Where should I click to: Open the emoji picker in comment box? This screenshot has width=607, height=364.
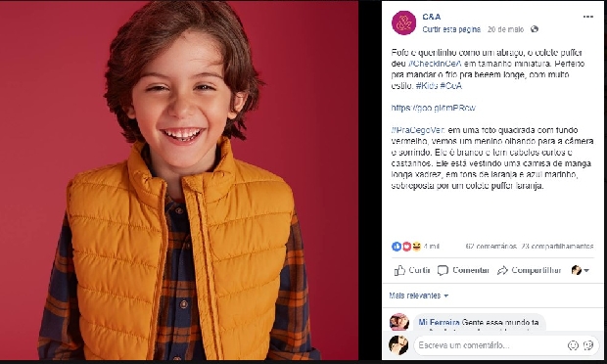[573, 345]
